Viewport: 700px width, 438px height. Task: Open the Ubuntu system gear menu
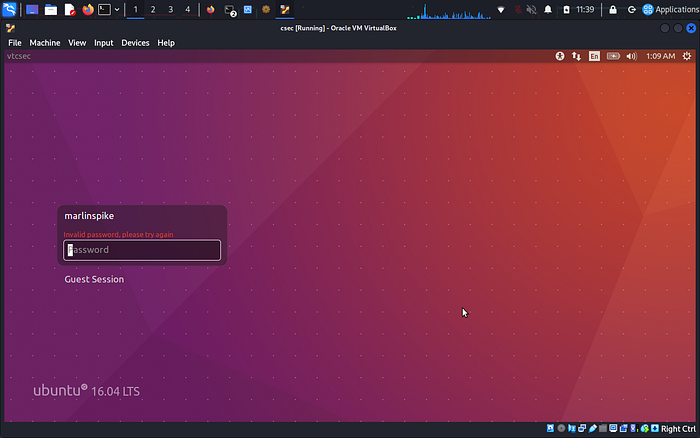(x=687, y=57)
